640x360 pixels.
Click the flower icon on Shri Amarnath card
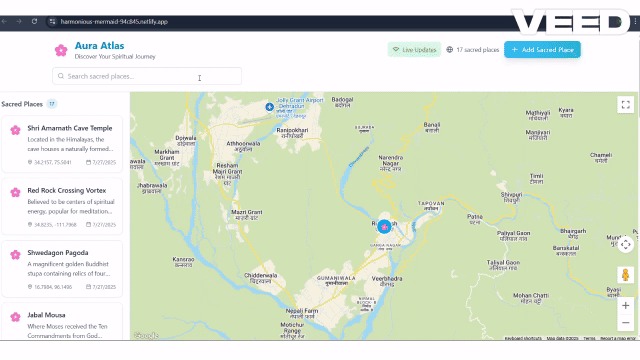(x=16, y=130)
